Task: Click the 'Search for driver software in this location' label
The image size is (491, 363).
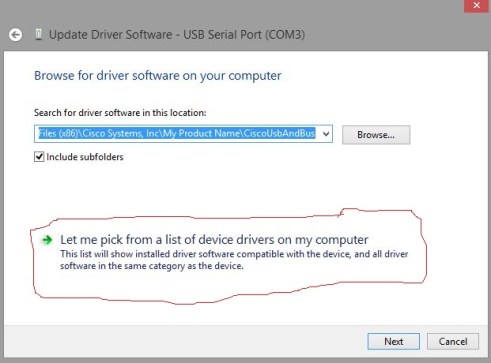Action: (x=120, y=113)
